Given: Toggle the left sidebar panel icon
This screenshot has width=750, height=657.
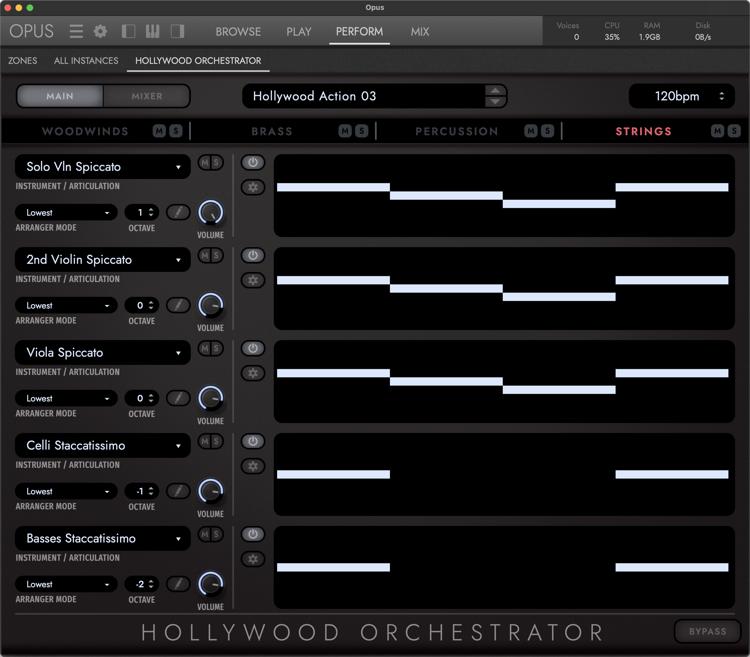Looking at the screenshot, I should point(128,32).
